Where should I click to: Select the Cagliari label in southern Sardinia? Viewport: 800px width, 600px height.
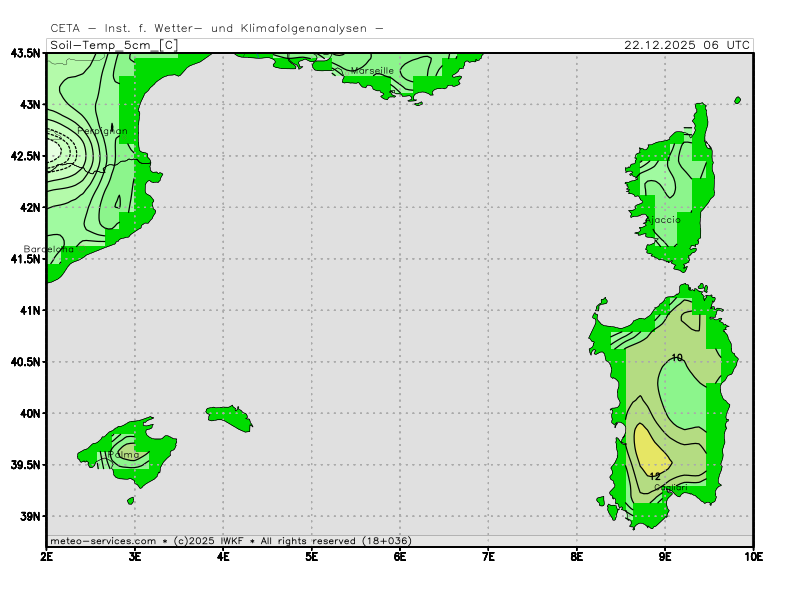click(670, 487)
